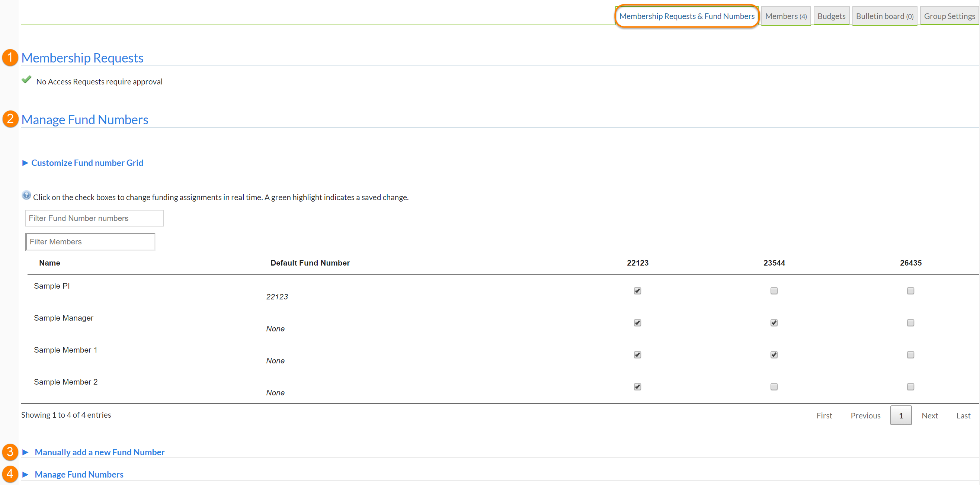
Task: Expand Customize Fund number Grid section
Action: point(87,163)
